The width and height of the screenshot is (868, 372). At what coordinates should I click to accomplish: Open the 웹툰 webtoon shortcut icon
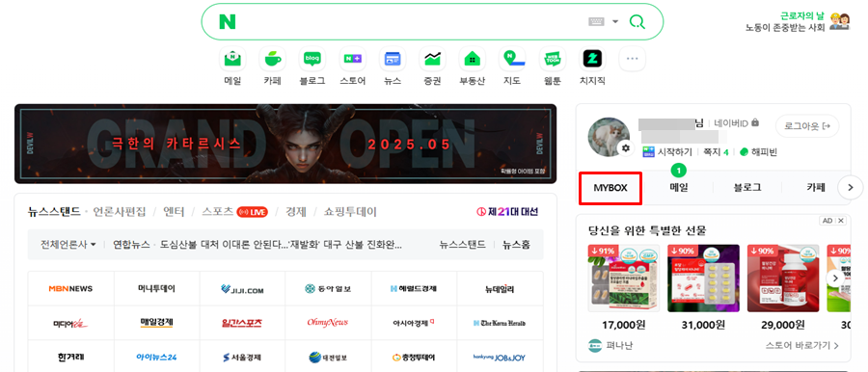pyautogui.click(x=552, y=59)
